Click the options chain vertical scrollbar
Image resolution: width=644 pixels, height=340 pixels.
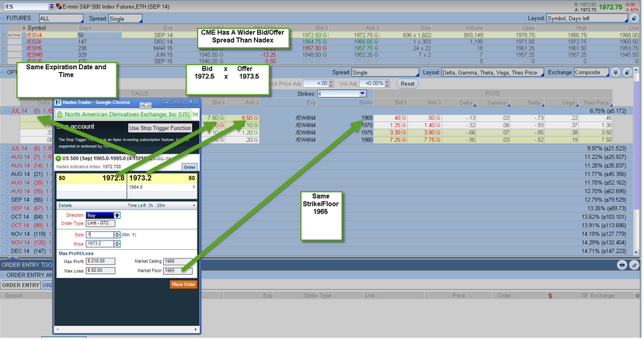click(637, 160)
